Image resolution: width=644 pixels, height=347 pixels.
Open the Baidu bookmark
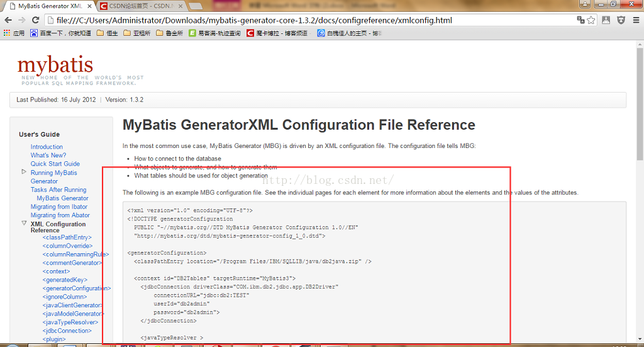tap(60, 33)
